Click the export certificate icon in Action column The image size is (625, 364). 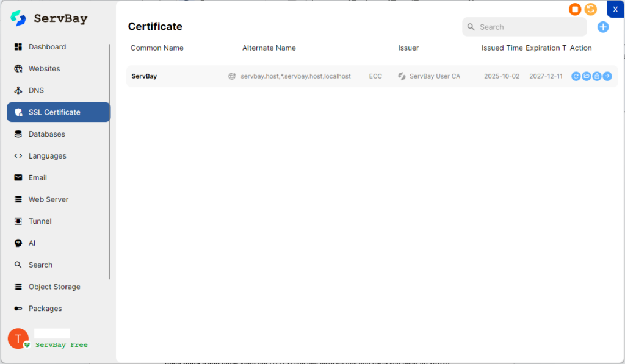(x=597, y=76)
